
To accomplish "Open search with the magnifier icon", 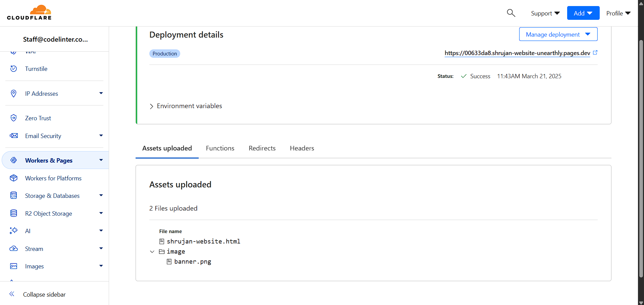I will click(x=511, y=13).
